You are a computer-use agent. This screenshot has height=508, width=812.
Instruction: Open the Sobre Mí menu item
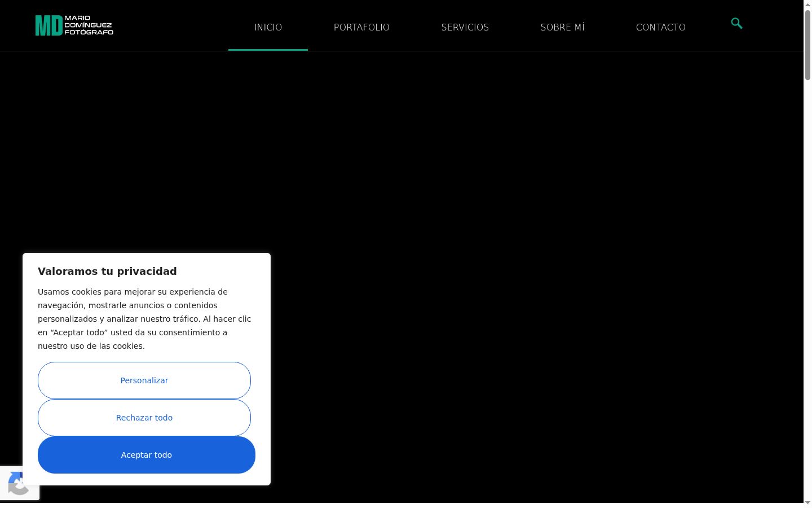coord(563,27)
